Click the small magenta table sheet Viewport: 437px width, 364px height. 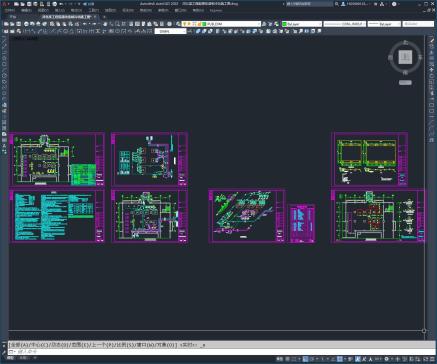[x=301, y=224]
